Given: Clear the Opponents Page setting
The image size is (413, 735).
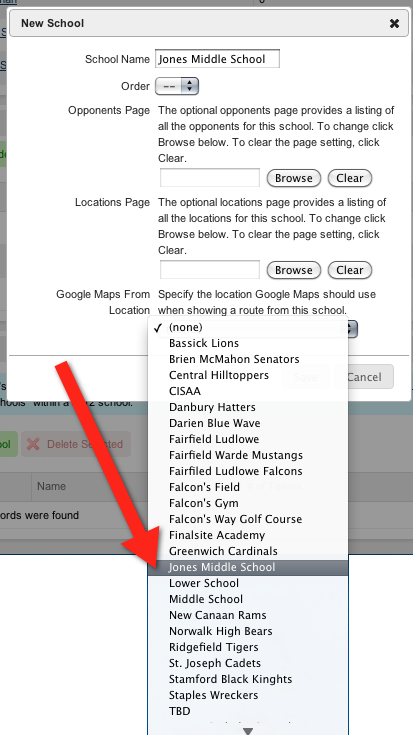Looking at the screenshot, I should pos(350,178).
